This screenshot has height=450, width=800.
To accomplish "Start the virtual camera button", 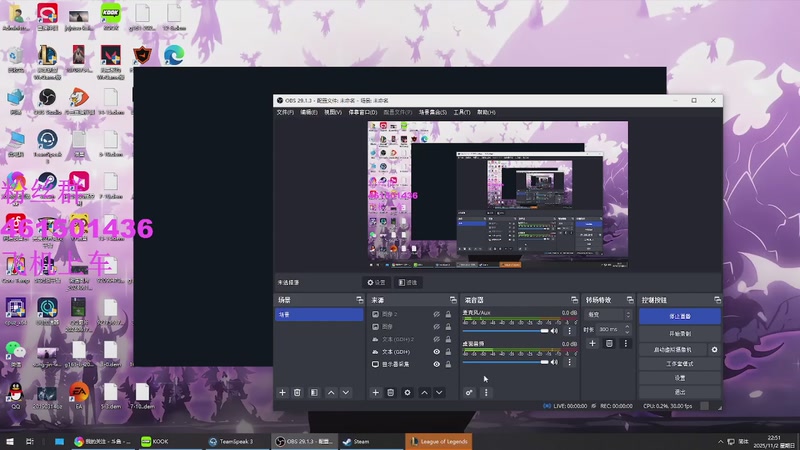I will coord(673,349).
